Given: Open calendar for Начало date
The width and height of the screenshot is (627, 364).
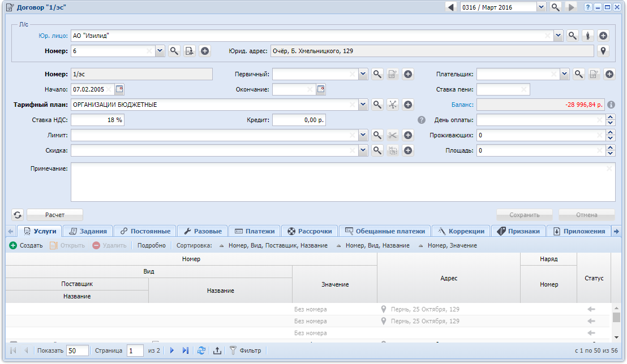Looking at the screenshot, I should click(119, 89).
